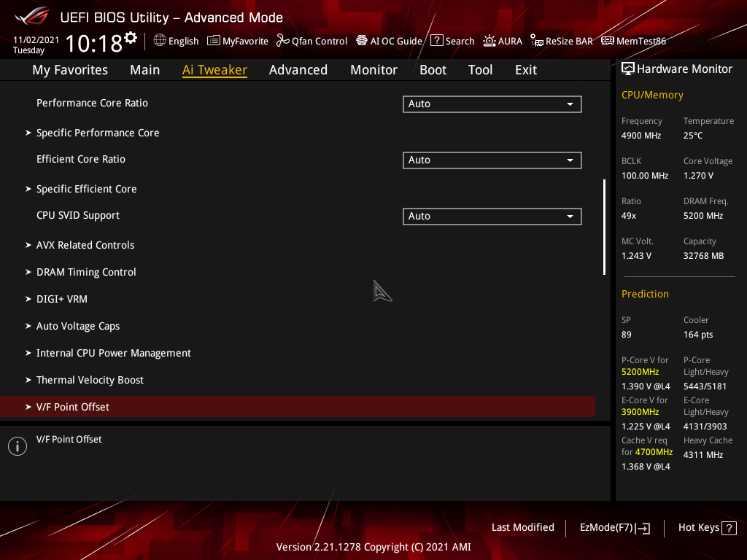
Task: Click the settings gear next to clock
Action: [131, 37]
